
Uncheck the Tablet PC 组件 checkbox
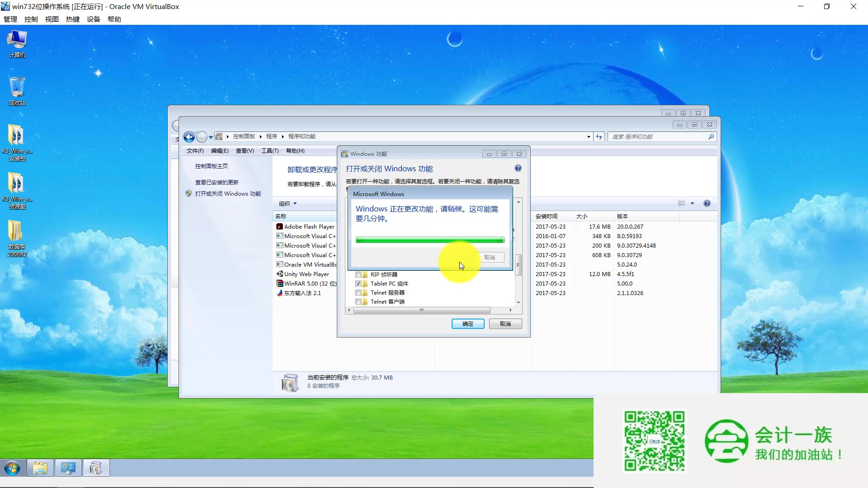coord(358,284)
